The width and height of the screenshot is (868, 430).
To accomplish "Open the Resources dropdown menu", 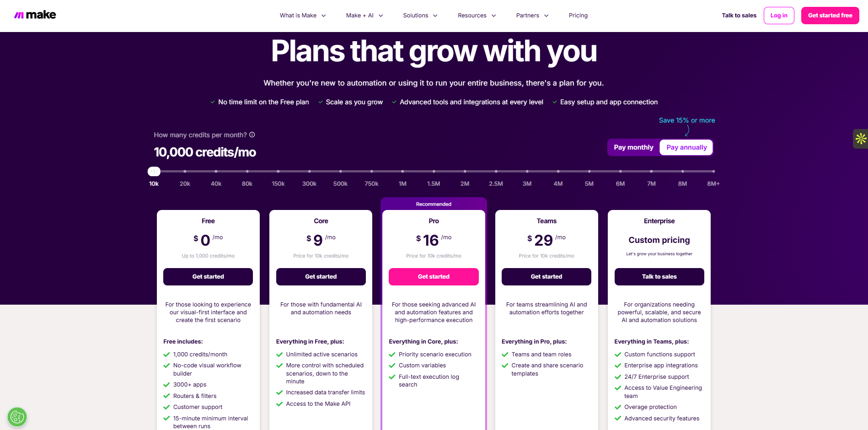I will click(476, 15).
